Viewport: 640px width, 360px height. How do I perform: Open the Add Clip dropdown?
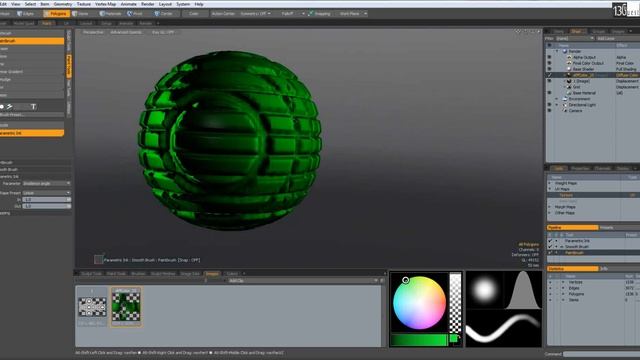pos(302,281)
